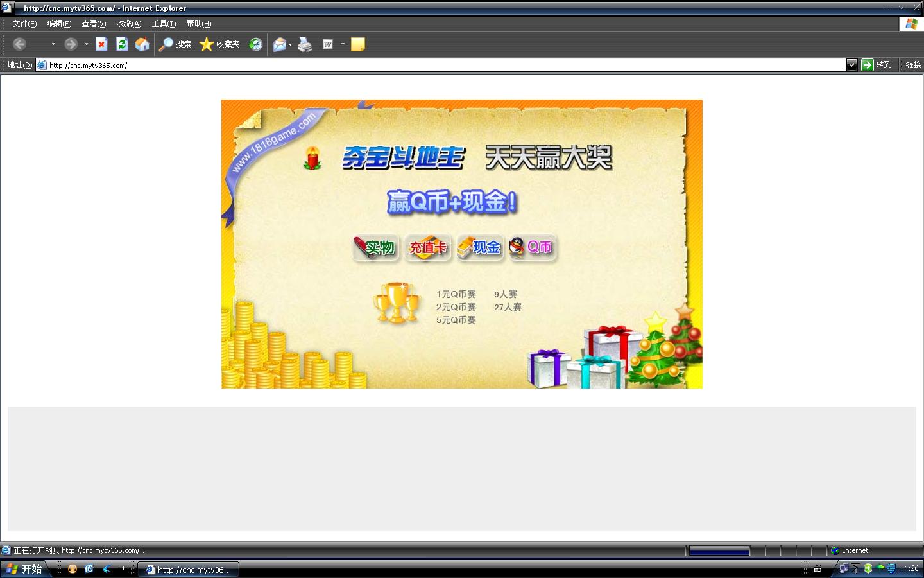924x578 pixels.
Task: Click the Internet zone status text
Action: click(855, 550)
